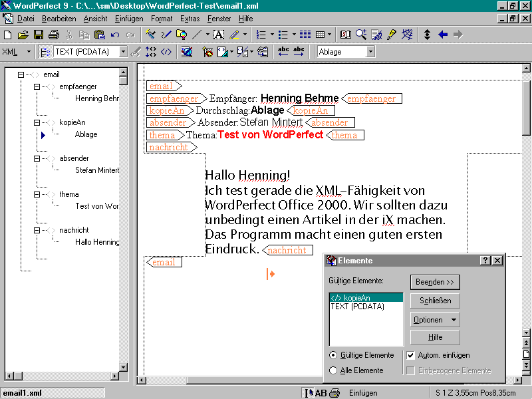The width and height of the screenshot is (532, 399).
Task: Insert text box with framed A icon
Action: click(219, 35)
